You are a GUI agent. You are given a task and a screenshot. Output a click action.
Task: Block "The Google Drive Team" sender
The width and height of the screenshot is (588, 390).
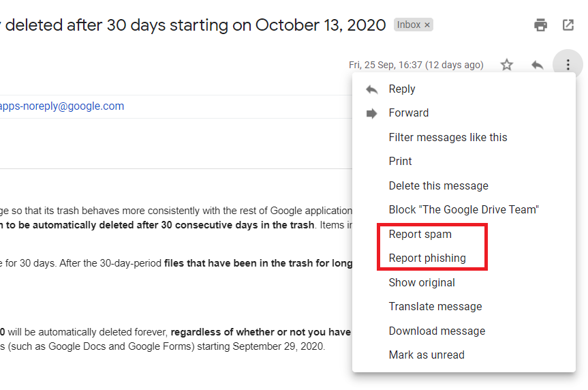463,210
